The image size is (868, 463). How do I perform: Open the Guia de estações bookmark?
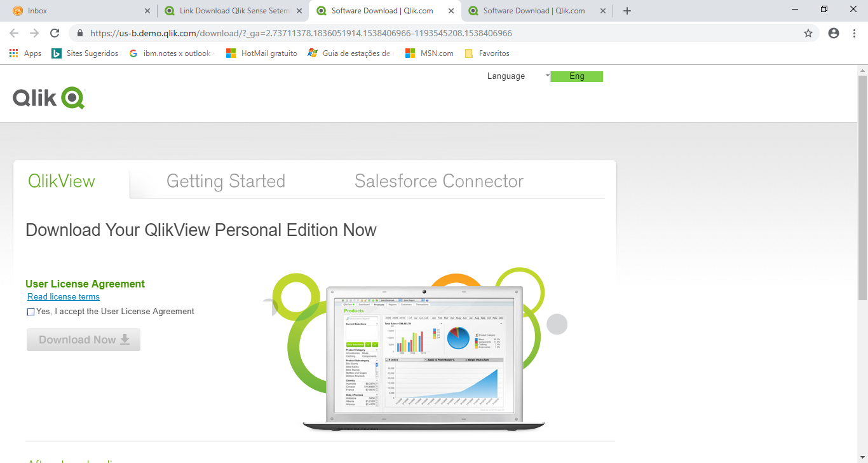click(x=350, y=53)
